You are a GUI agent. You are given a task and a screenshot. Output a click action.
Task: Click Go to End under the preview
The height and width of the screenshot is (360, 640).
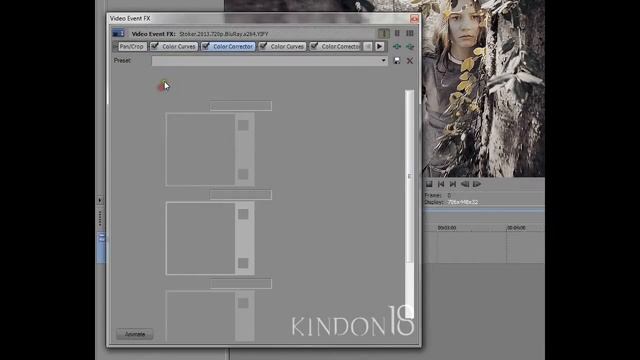tap(453, 184)
